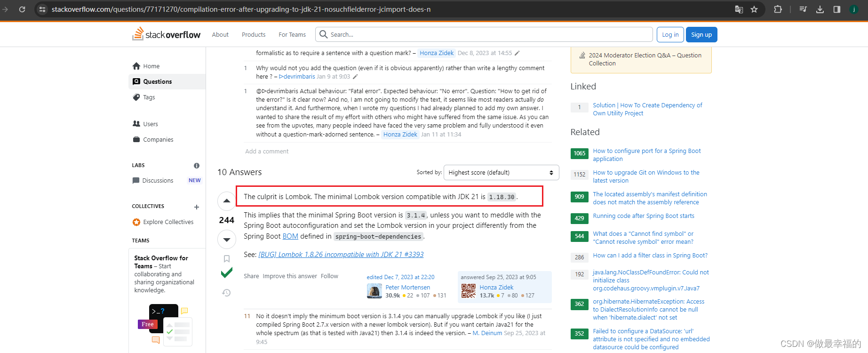This screenshot has height=353, width=868.
Task: Show the answer's activity history icon
Action: [226, 293]
